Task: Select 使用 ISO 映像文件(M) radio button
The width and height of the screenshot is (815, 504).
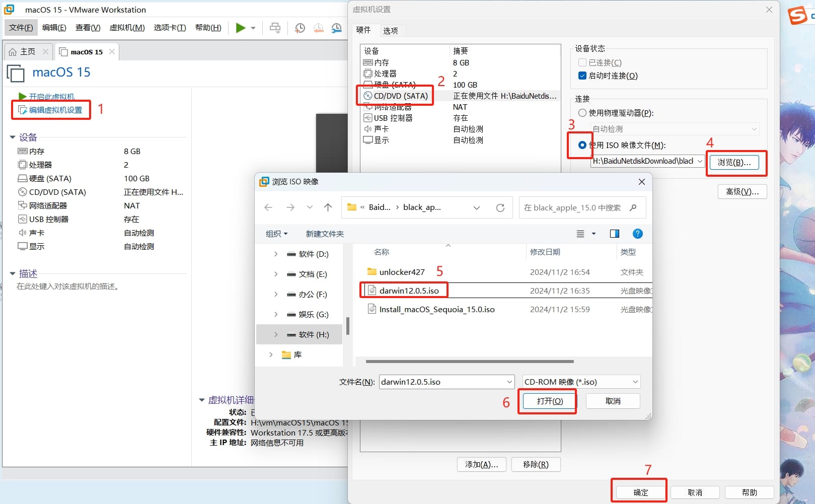Action: [x=582, y=145]
